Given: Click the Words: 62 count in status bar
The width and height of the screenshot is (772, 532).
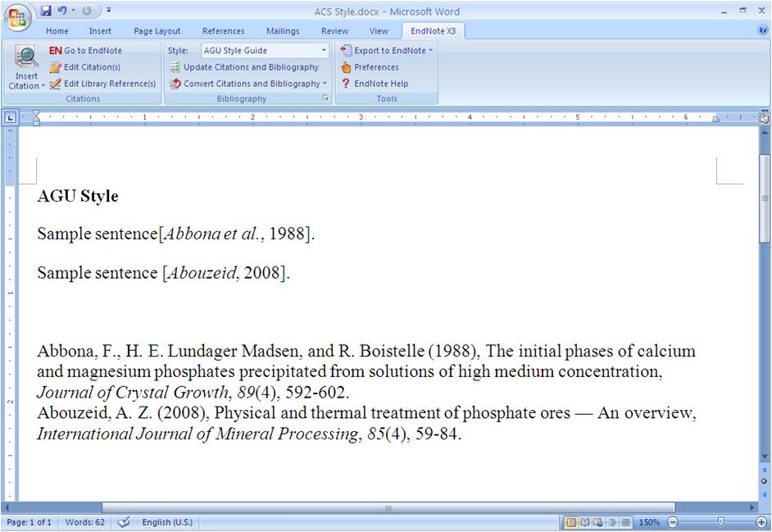Looking at the screenshot, I should [84, 522].
